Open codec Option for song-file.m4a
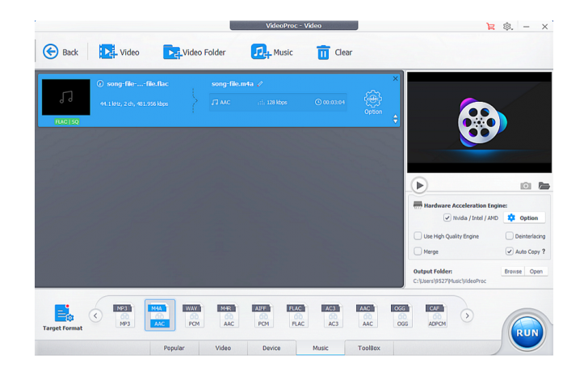 click(373, 102)
